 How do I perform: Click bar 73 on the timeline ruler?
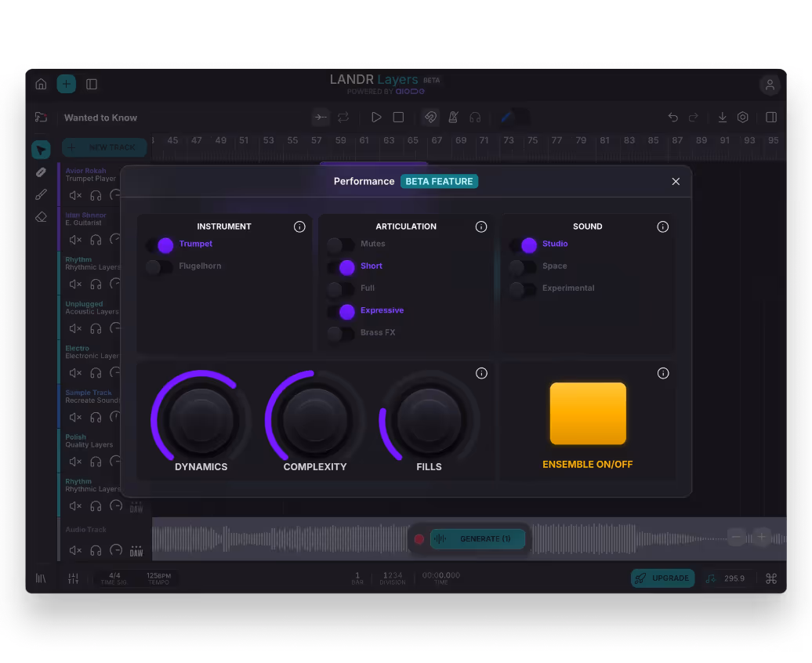pyautogui.click(x=509, y=140)
